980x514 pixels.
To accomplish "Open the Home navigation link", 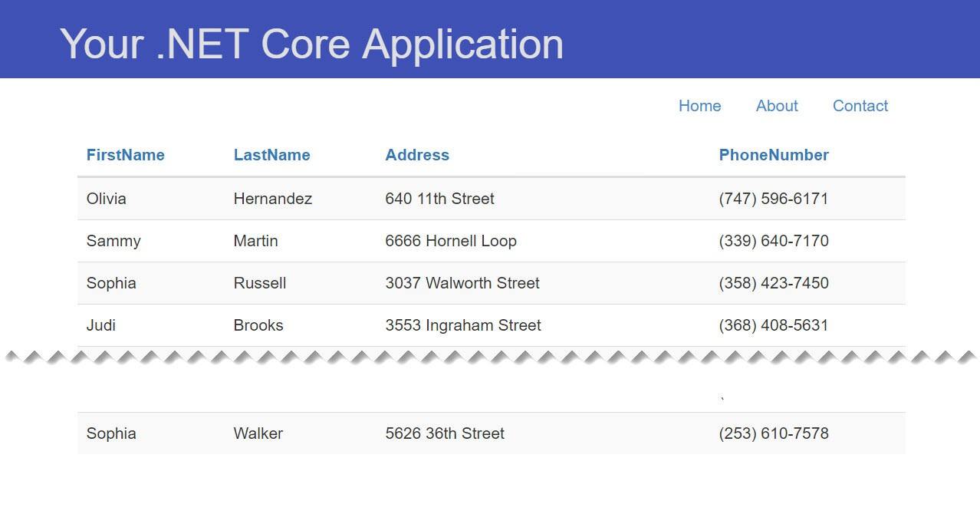I will [x=699, y=106].
